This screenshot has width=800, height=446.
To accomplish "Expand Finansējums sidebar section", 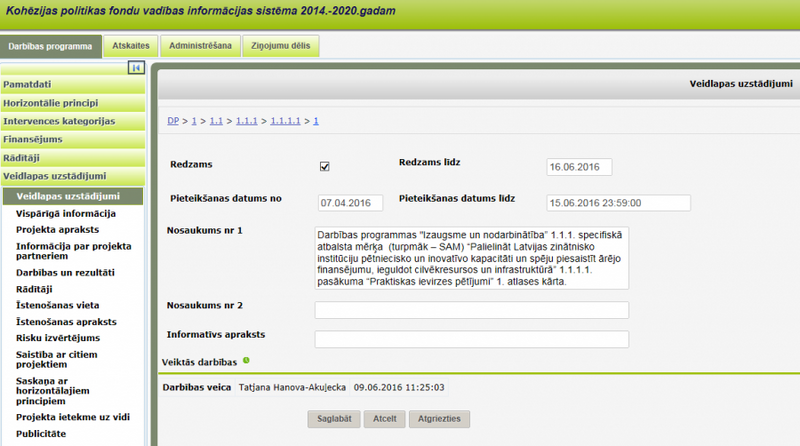I will click(72, 139).
